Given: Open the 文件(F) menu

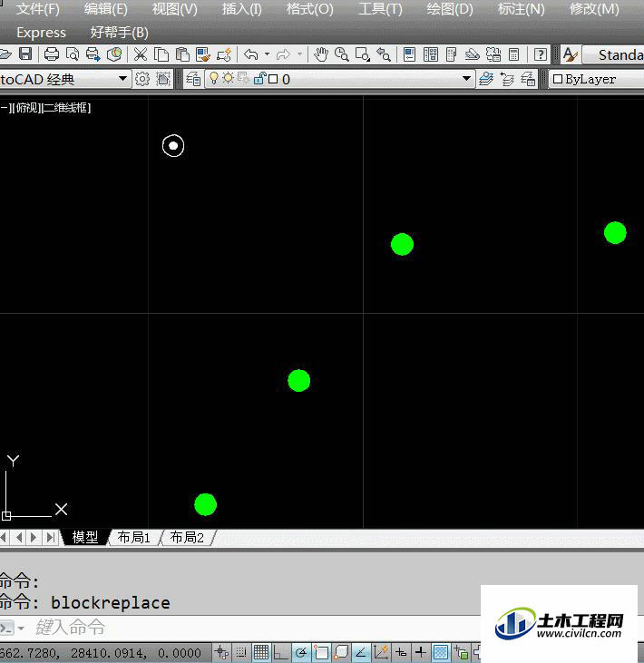Looking at the screenshot, I should [x=38, y=9].
